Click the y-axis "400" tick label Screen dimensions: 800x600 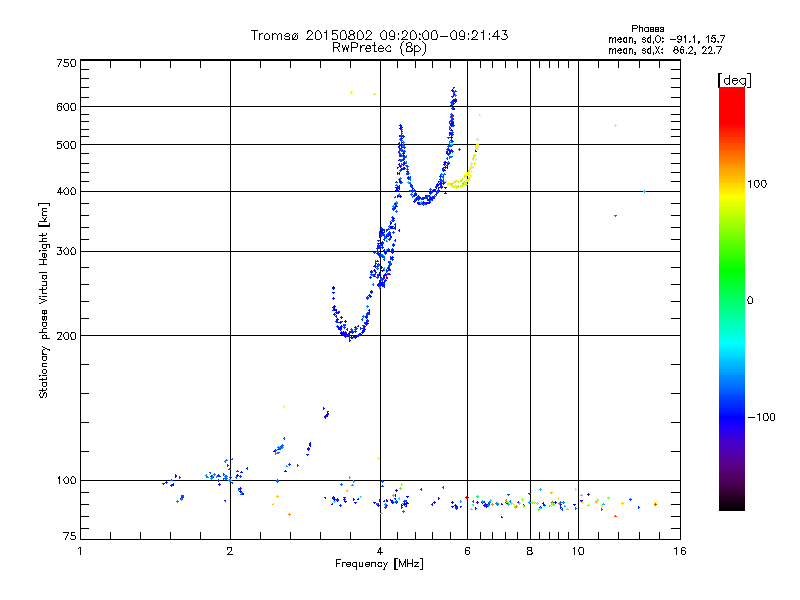(66, 191)
